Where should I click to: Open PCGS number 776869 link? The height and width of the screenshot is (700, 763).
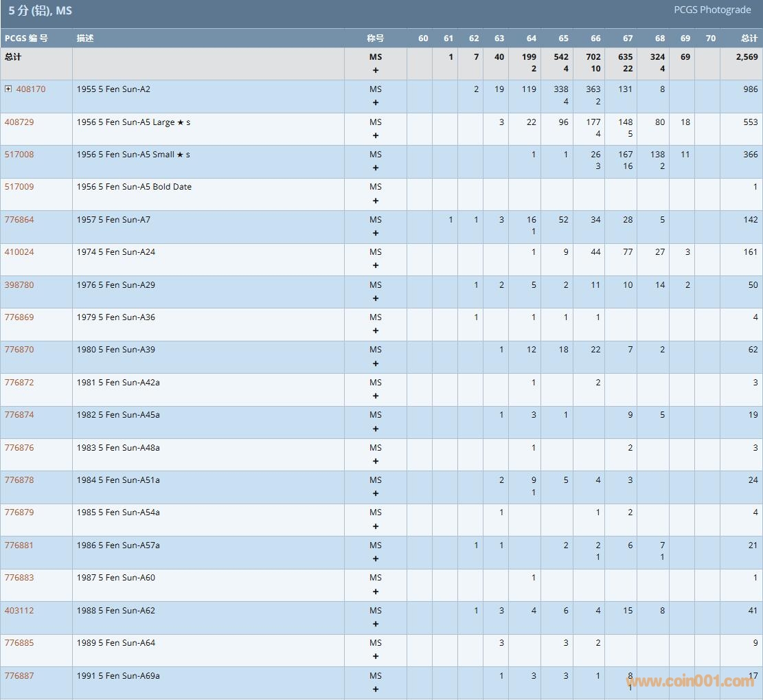click(19, 317)
